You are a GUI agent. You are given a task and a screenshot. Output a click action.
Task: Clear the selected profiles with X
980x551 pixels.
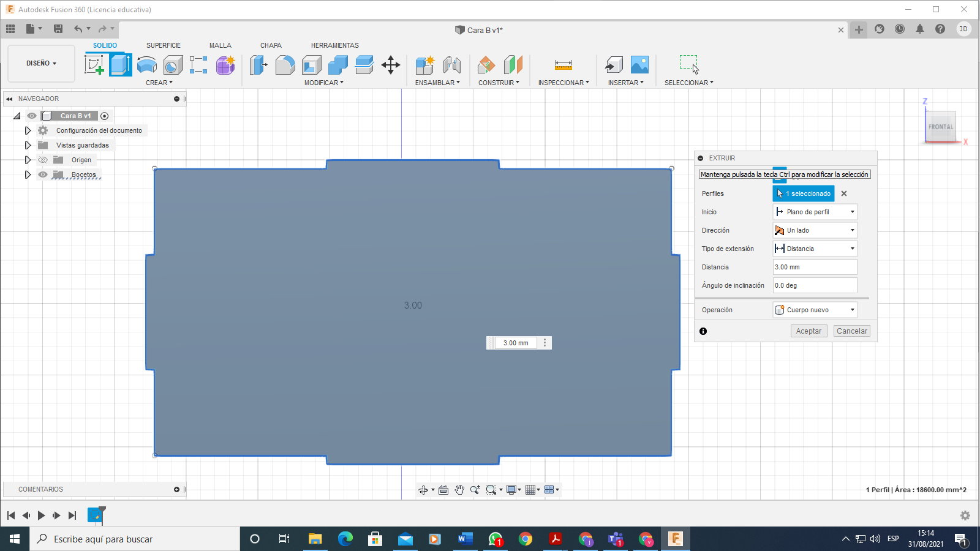(x=844, y=193)
